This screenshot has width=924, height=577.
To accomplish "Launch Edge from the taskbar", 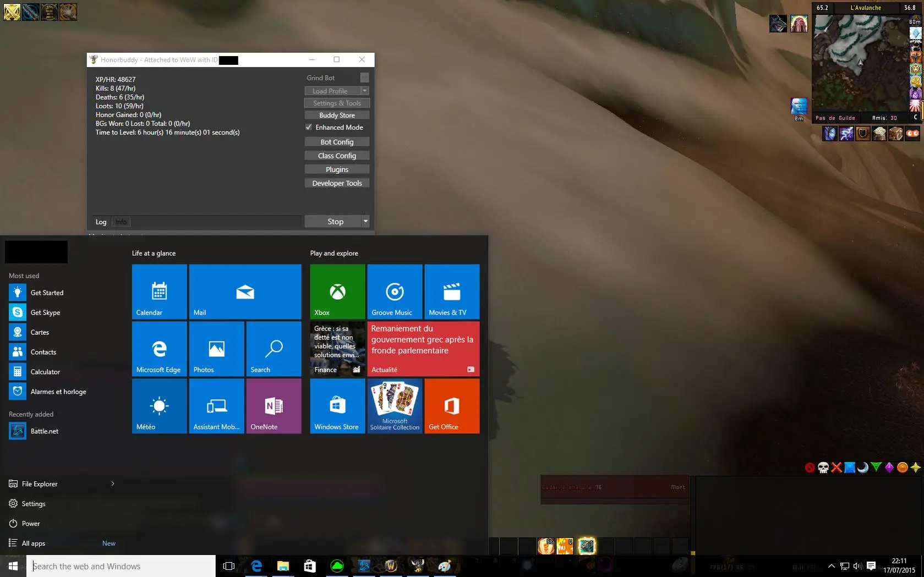I will click(256, 566).
